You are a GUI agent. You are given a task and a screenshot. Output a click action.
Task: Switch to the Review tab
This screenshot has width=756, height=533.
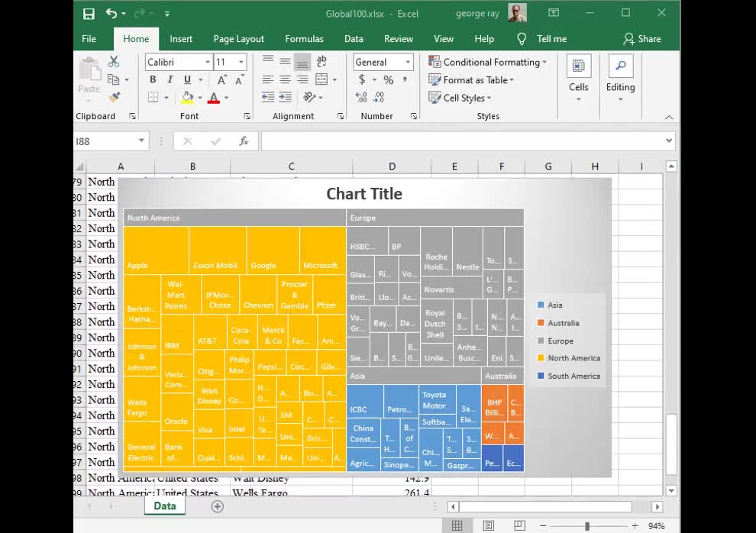(x=399, y=39)
